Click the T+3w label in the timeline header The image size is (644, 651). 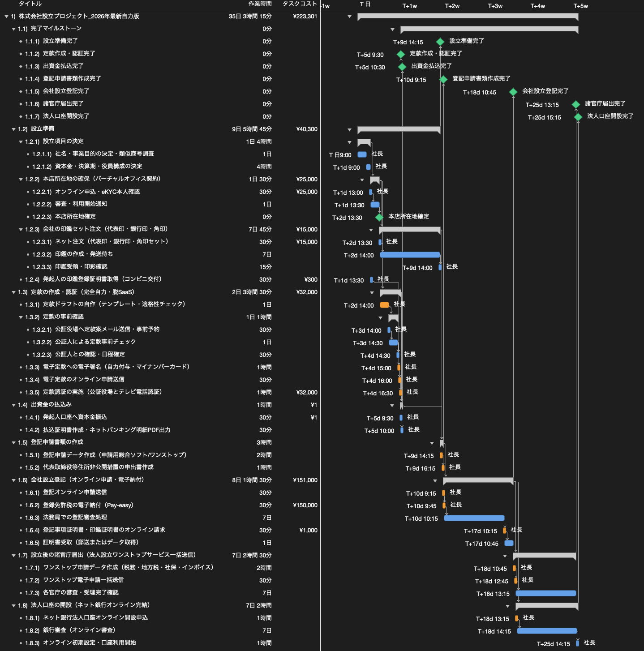(x=495, y=6)
